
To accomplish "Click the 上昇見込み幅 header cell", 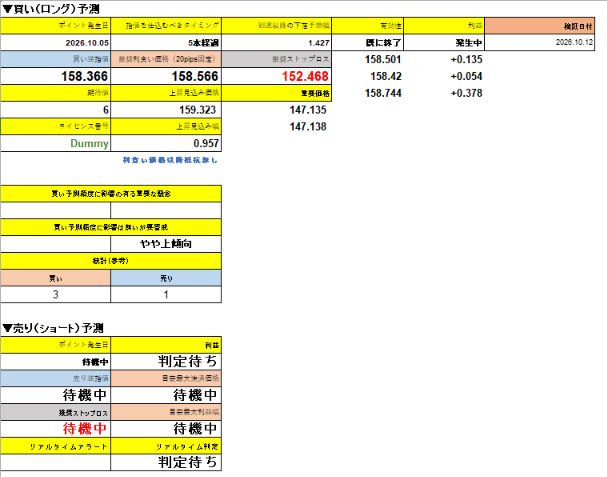I will pyautogui.click(x=166, y=127).
